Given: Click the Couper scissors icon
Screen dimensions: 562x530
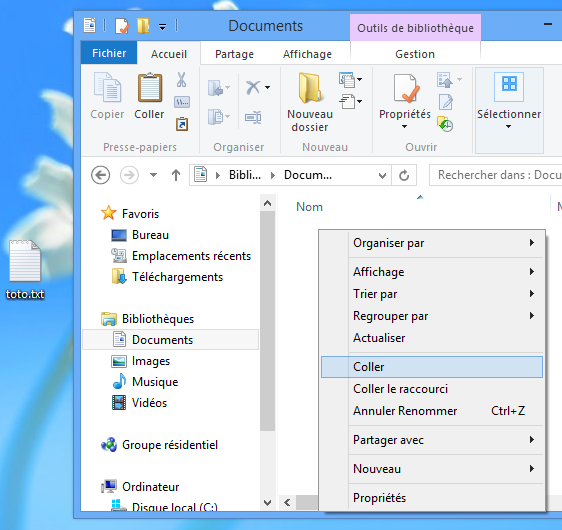Looking at the screenshot, I should point(181,80).
